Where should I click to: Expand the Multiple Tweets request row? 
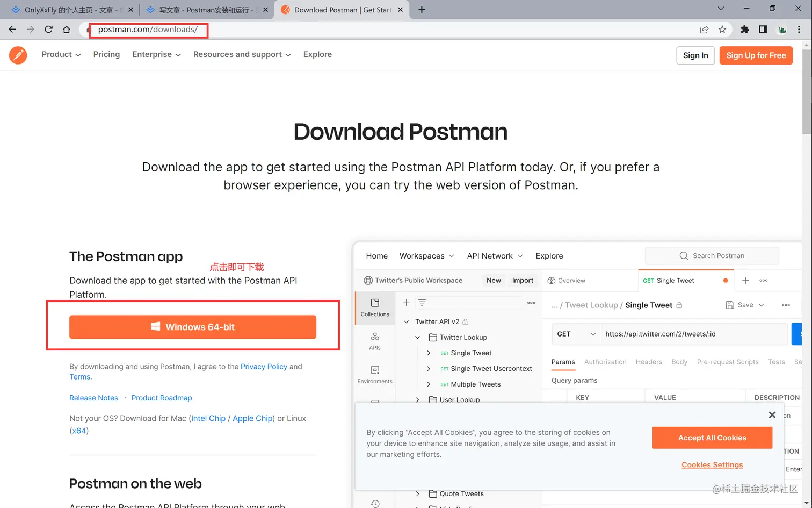pos(429,384)
